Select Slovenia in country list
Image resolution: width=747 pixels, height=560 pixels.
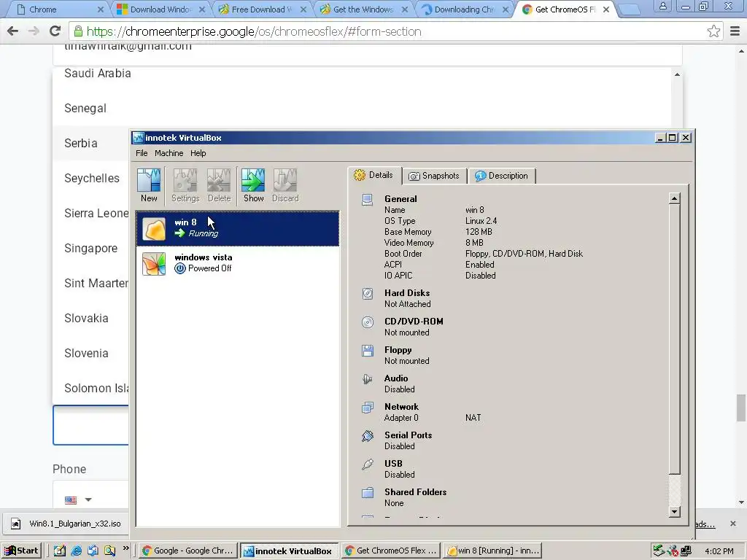[x=86, y=354]
